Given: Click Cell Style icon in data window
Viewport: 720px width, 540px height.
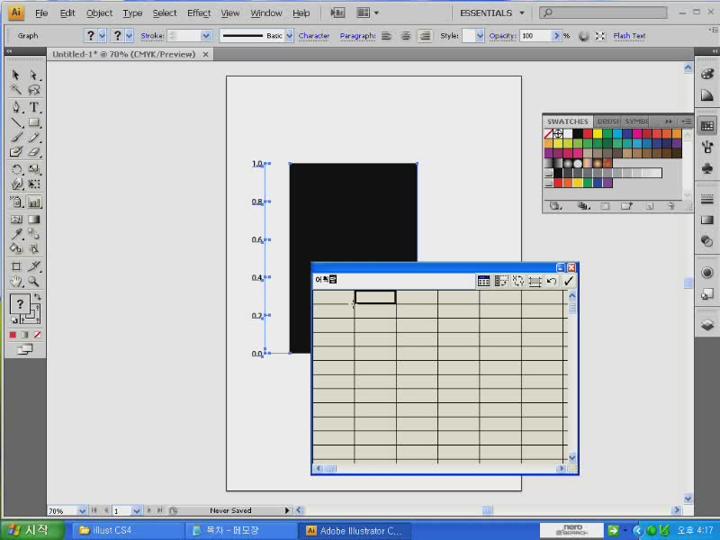Looking at the screenshot, I should [x=535, y=281].
